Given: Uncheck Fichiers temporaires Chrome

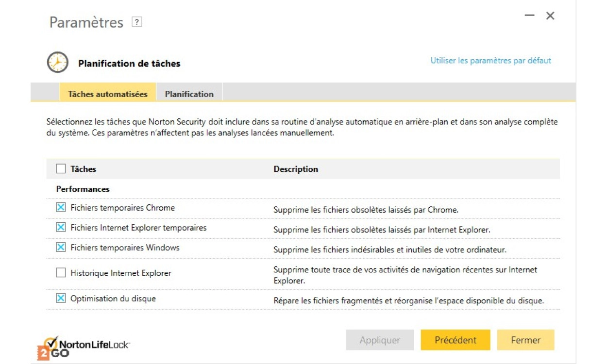Looking at the screenshot, I should 61,208.
